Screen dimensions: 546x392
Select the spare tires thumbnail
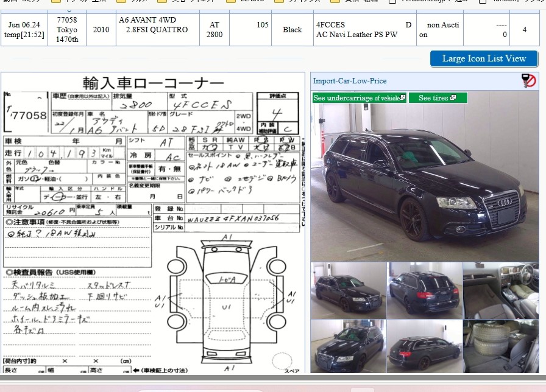pos(501,346)
